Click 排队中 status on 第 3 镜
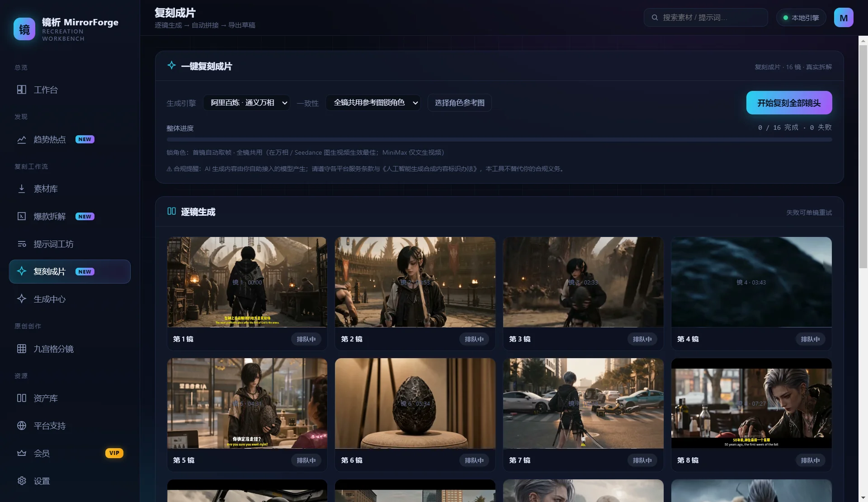Viewport: 868px width, 502px height. [x=642, y=339]
